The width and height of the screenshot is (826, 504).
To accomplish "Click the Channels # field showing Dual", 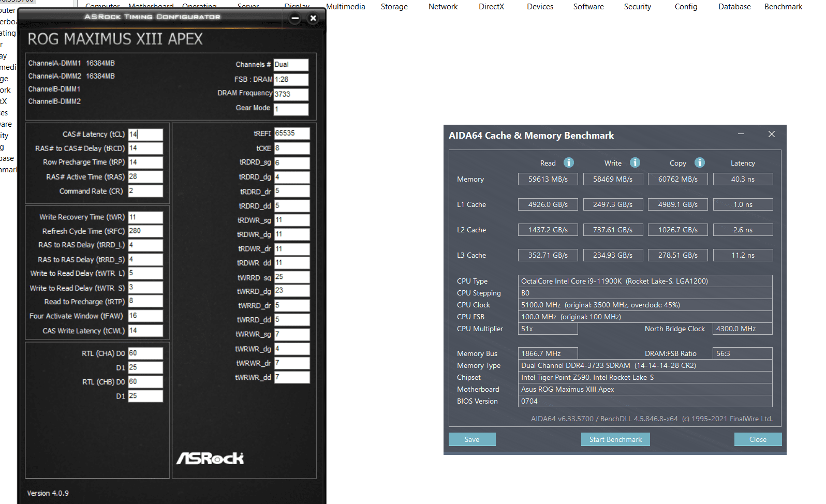I will coord(291,65).
